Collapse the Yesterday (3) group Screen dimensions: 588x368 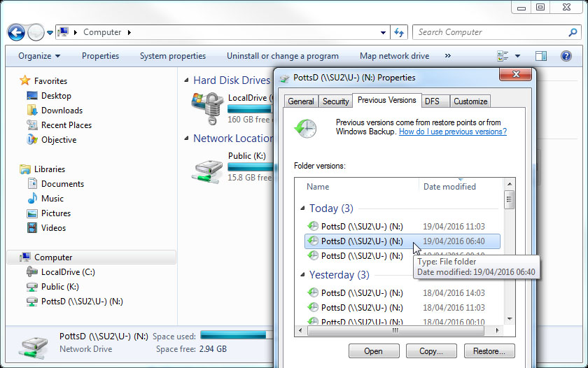(x=302, y=275)
